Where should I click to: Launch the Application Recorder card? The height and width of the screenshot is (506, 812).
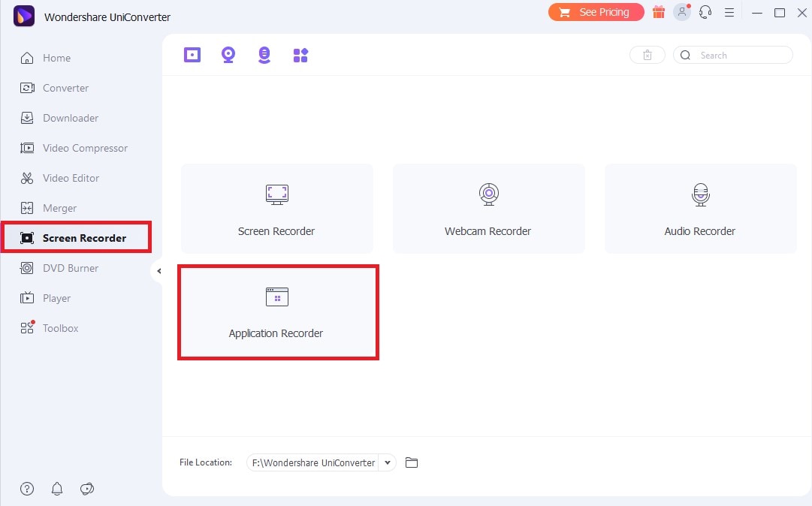click(x=278, y=312)
